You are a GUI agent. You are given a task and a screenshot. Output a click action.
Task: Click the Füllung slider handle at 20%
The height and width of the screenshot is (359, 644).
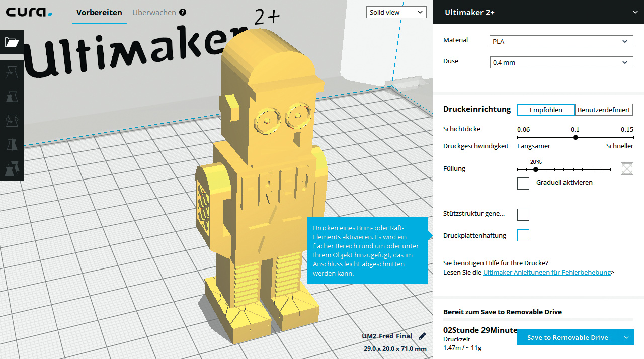click(x=536, y=170)
